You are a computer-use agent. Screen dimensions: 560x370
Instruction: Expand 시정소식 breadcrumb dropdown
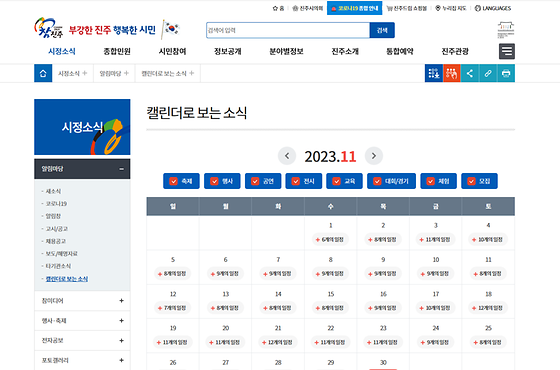pos(73,73)
